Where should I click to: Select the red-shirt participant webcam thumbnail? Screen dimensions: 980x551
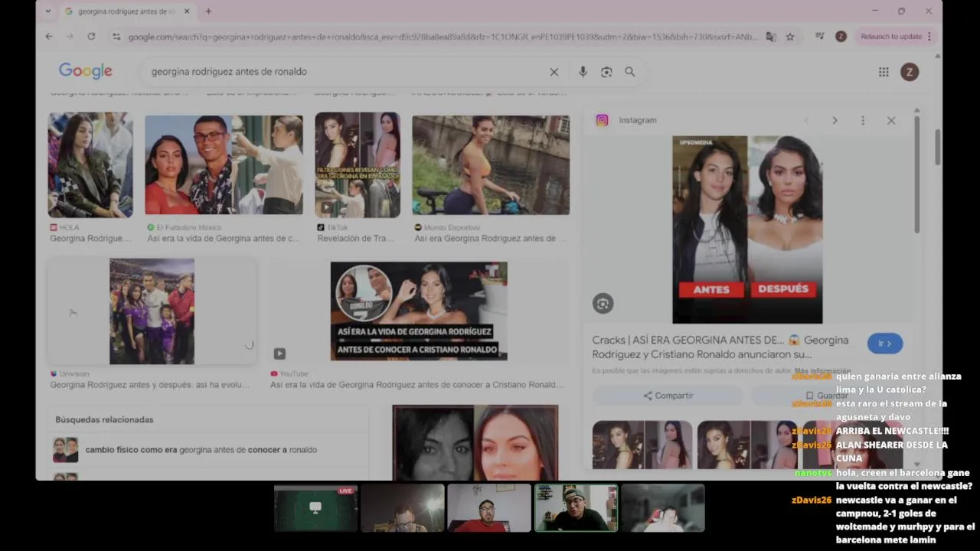[489, 507]
